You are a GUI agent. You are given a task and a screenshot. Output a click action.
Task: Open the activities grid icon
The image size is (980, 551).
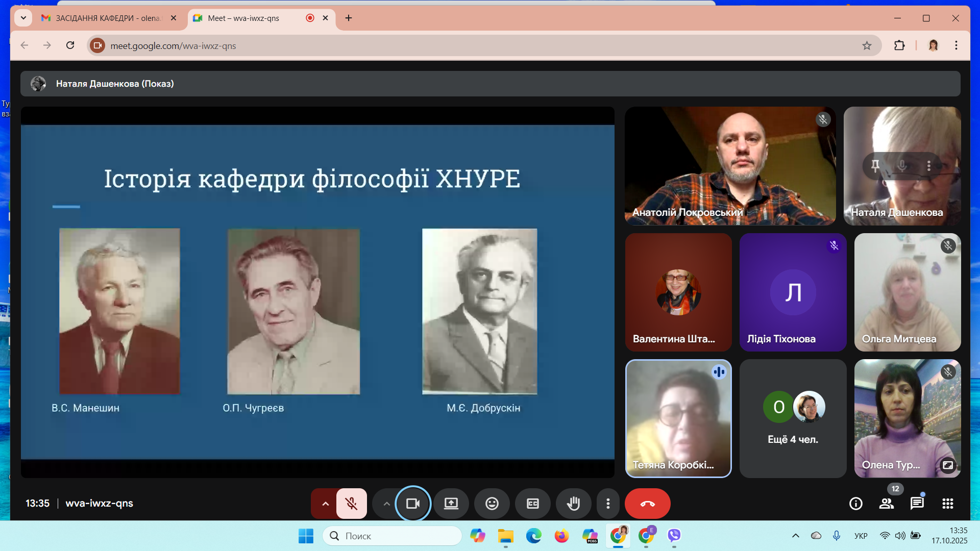[947, 504]
